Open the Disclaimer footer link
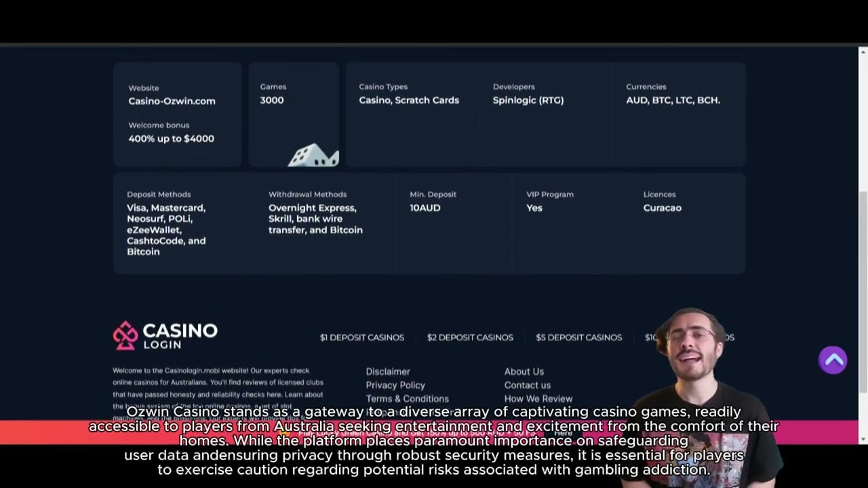Image resolution: width=868 pixels, height=488 pixels. coord(388,371)
